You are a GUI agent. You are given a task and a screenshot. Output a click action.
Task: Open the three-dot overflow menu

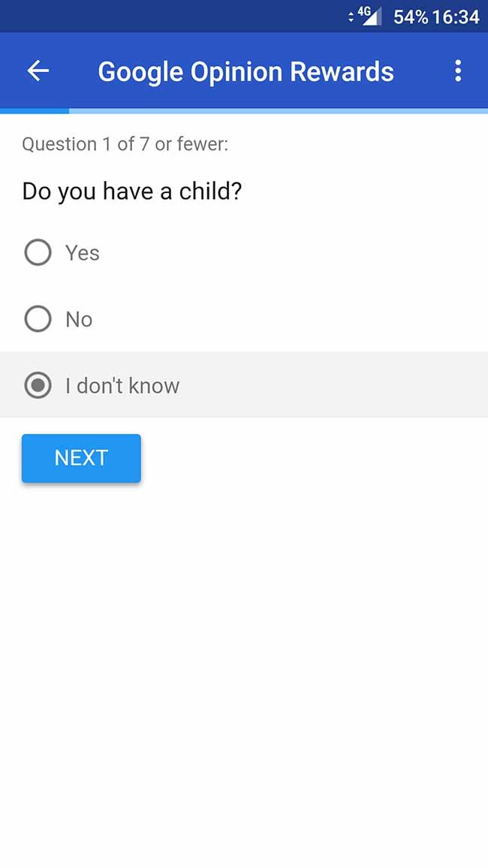coord(457,71)
